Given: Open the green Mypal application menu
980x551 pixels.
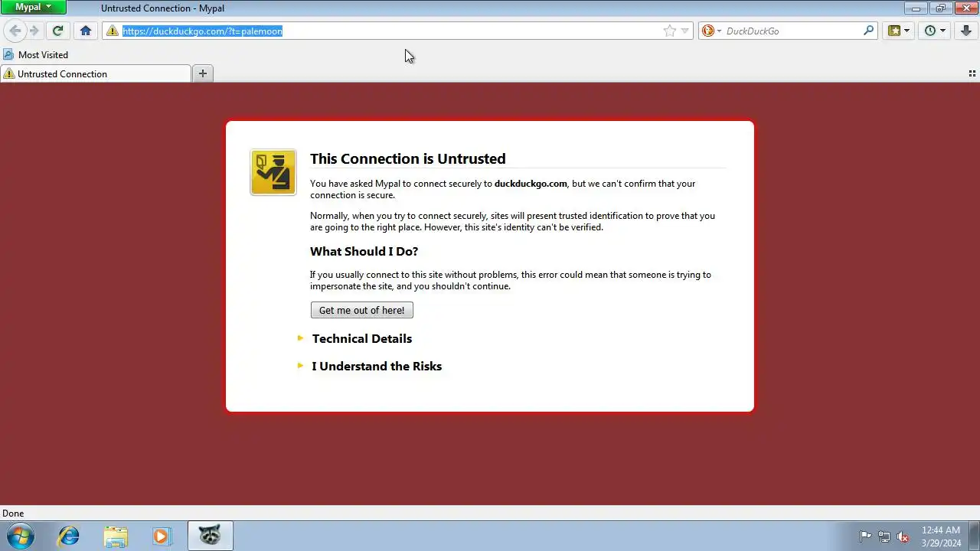Looking at the screenshot, I should point(33,8).
